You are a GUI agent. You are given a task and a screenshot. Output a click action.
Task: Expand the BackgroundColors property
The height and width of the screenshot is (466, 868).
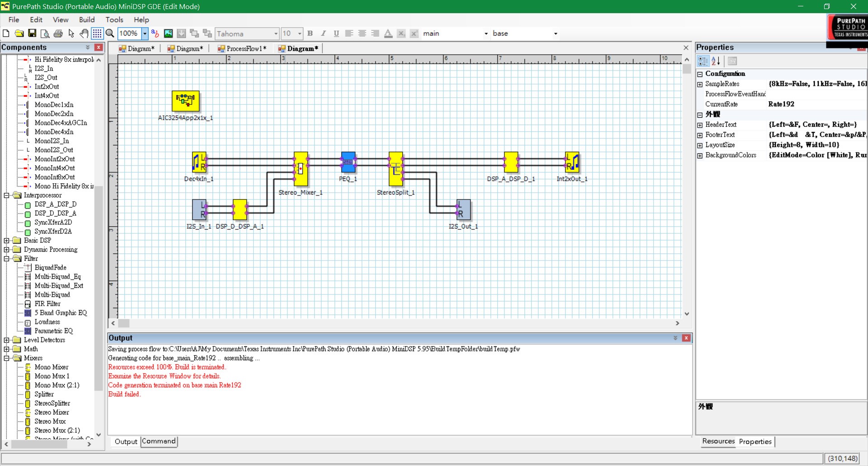click(700, 156)
